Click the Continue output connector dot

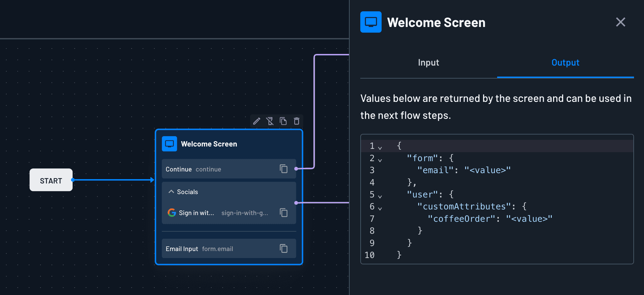pos(296,169)
